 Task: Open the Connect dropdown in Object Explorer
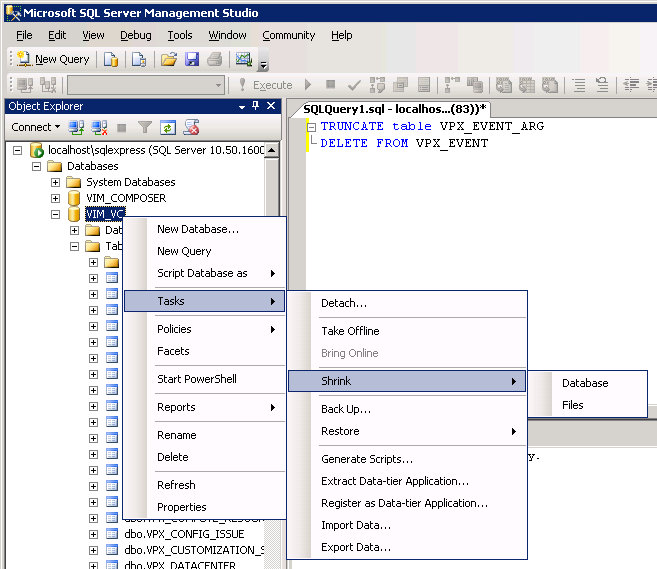pos(36,127)
